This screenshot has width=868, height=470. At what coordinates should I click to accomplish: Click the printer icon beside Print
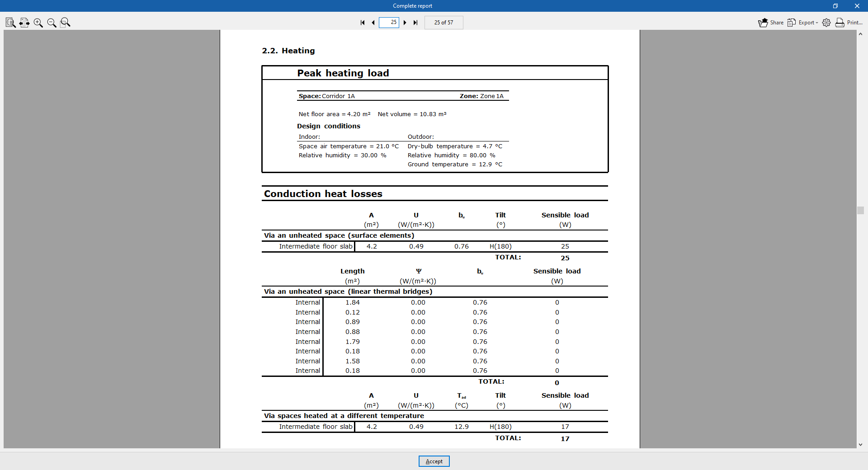point(840,23)
